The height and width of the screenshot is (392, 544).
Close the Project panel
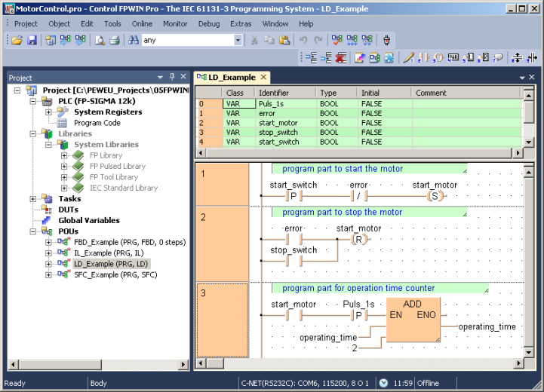coord(183,77)
